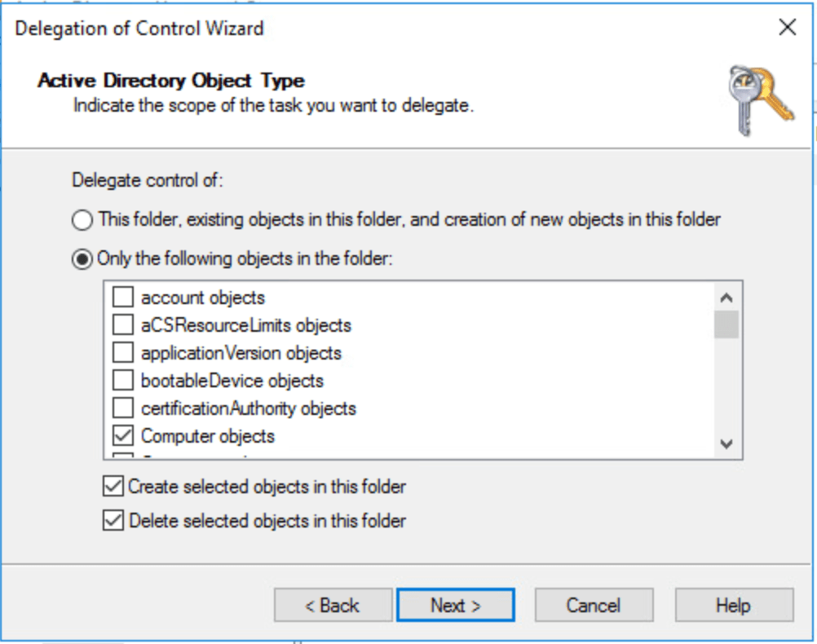Enable aCSResourceLimits objects checkbox
Image resolution: width=817 pixels, height=644 pixels.
(x=122, y=325)
